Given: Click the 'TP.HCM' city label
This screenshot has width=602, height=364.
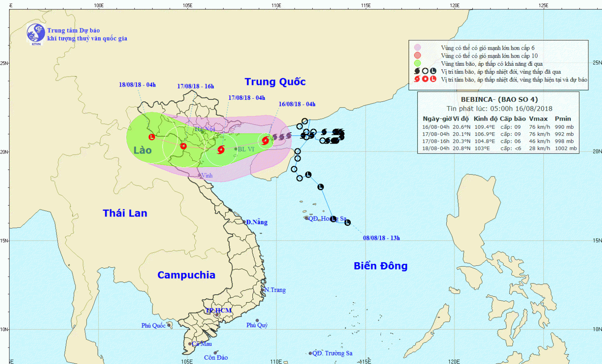Looking at the screenshot, I should click(x=219, y=310).
